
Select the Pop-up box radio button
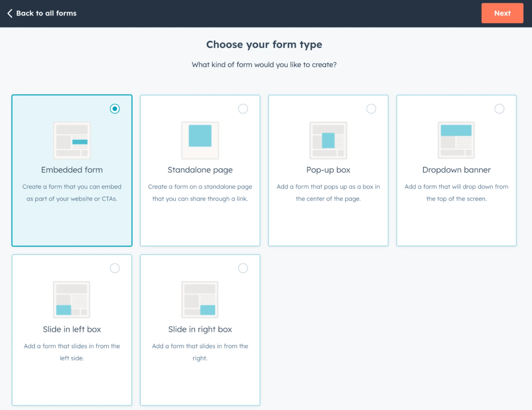pyautogui.click(x=371, y=108)
